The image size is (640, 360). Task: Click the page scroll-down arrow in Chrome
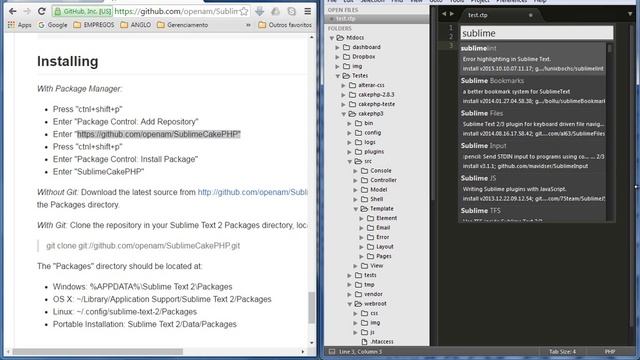click(312, 343)
